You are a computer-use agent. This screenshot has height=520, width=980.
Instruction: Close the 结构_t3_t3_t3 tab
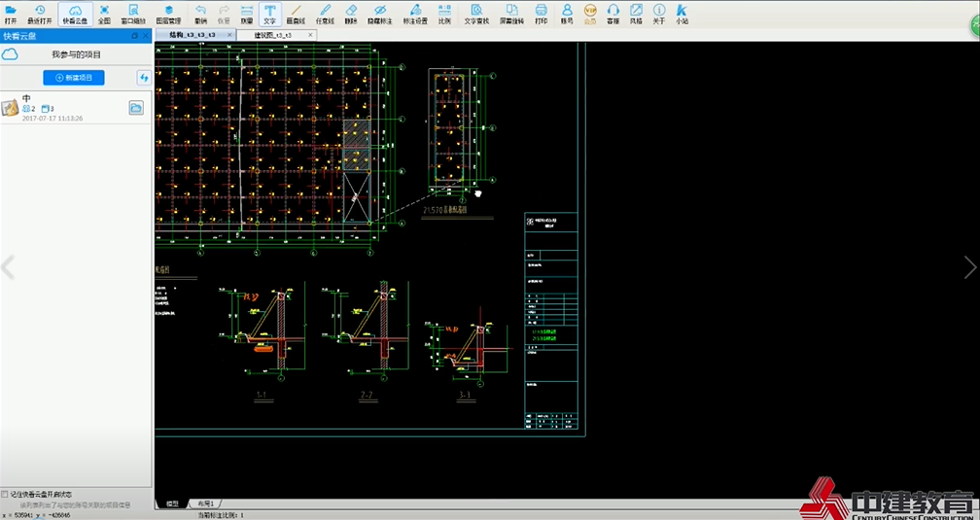229,35
